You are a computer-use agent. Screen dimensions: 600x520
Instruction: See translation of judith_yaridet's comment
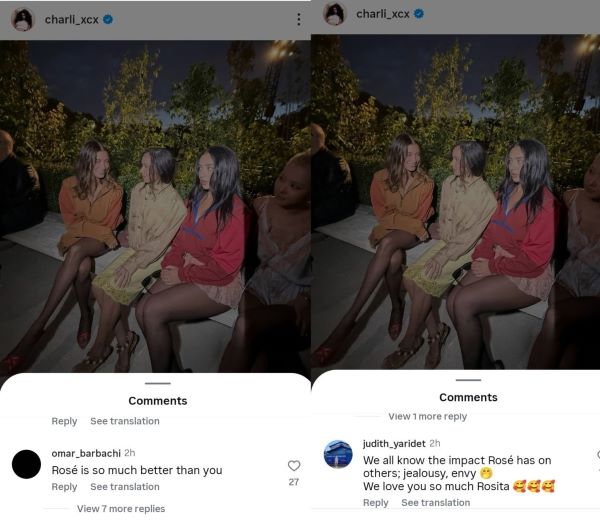[435, 502]
